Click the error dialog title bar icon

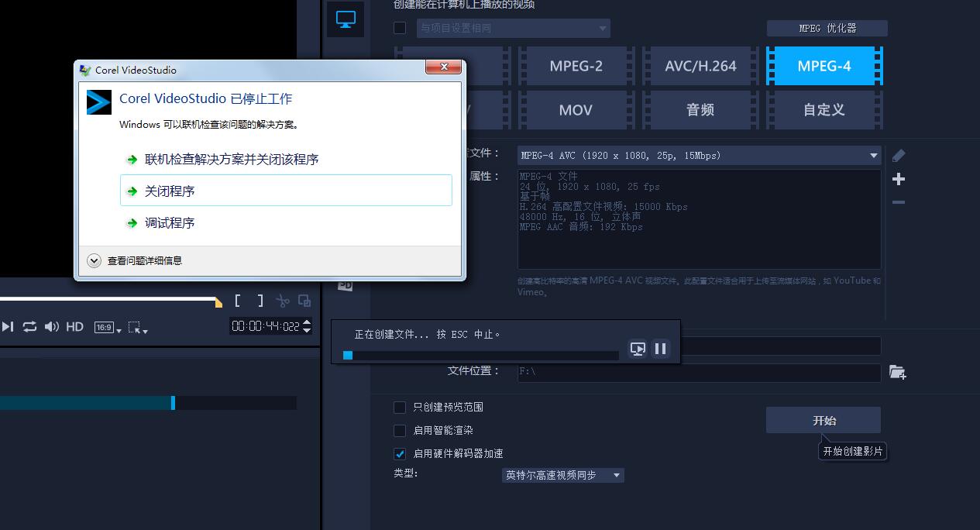click(x=86, y=70)
